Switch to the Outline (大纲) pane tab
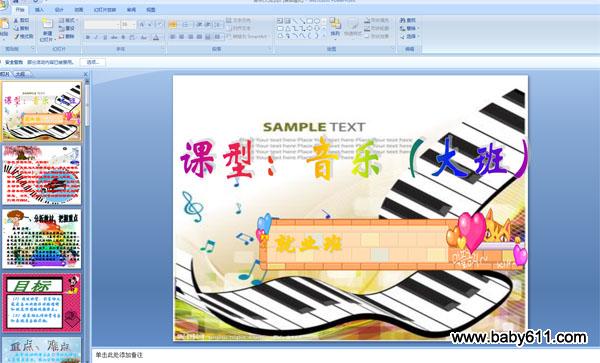Image resolution: width=600 pixels, height=363 pixels. tap(21, 74)
